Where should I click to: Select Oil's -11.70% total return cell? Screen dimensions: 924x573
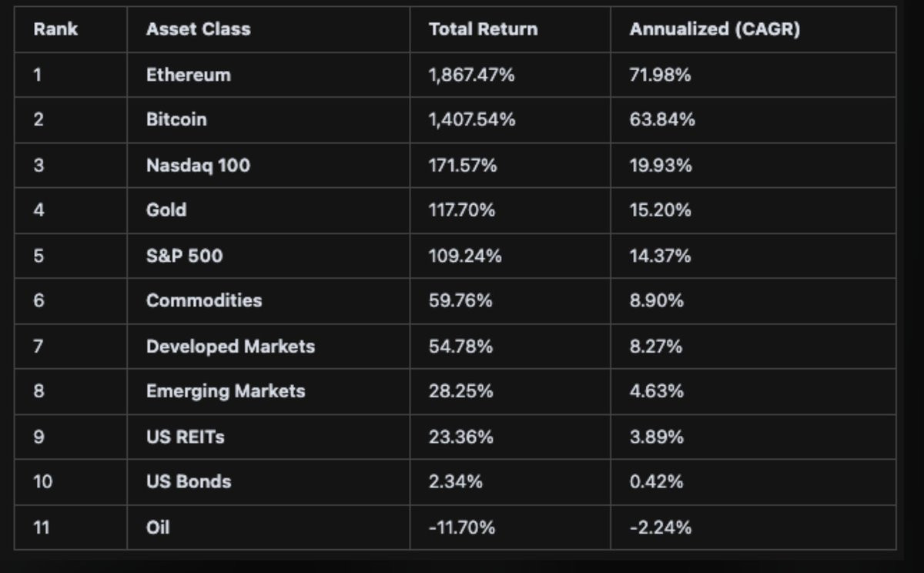click(x=461, y=527)
